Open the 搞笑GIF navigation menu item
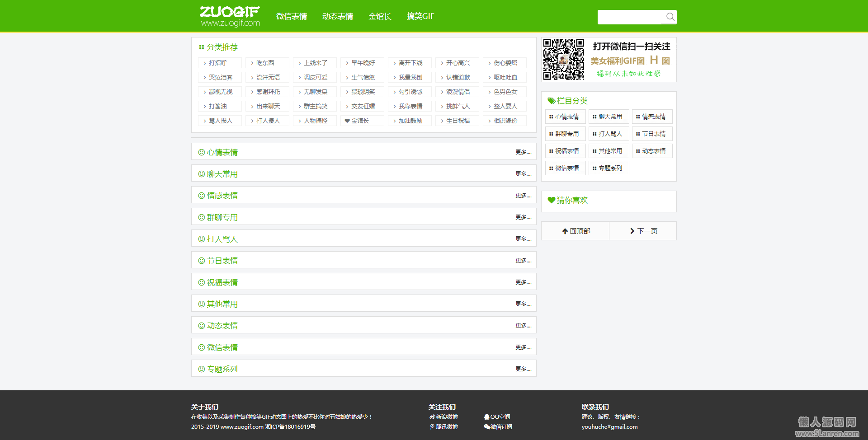This screenshot has width=868, height=440. 420,16
